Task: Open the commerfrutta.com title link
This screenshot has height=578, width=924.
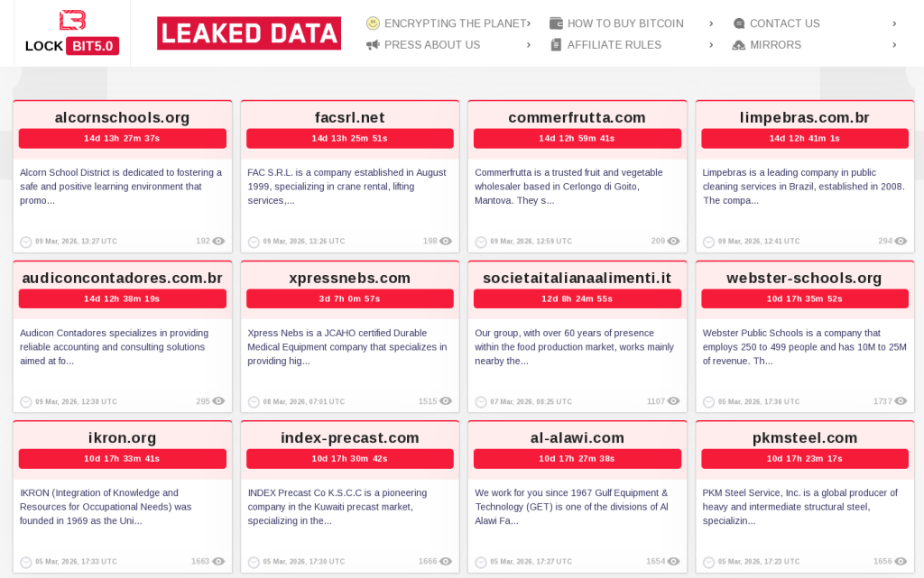Action: click(x=577, y=117)
